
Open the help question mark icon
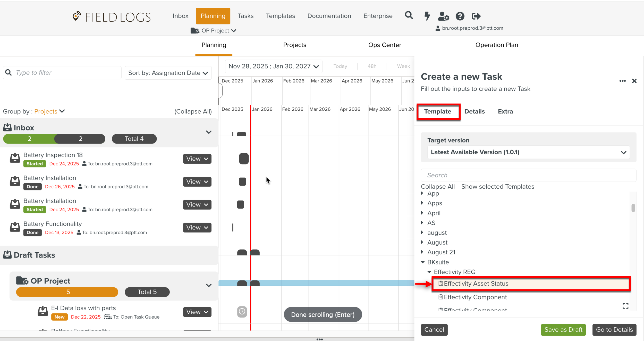coord(460,16)
